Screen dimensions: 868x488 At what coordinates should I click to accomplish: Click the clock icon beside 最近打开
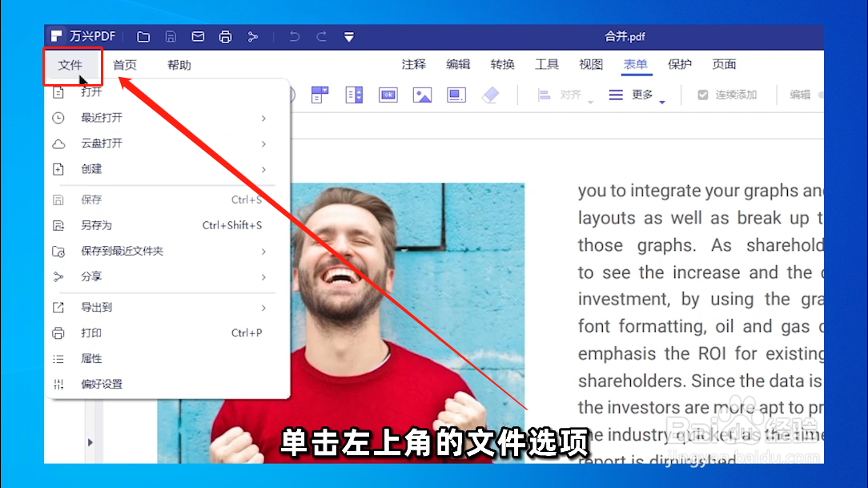(58, 118)
